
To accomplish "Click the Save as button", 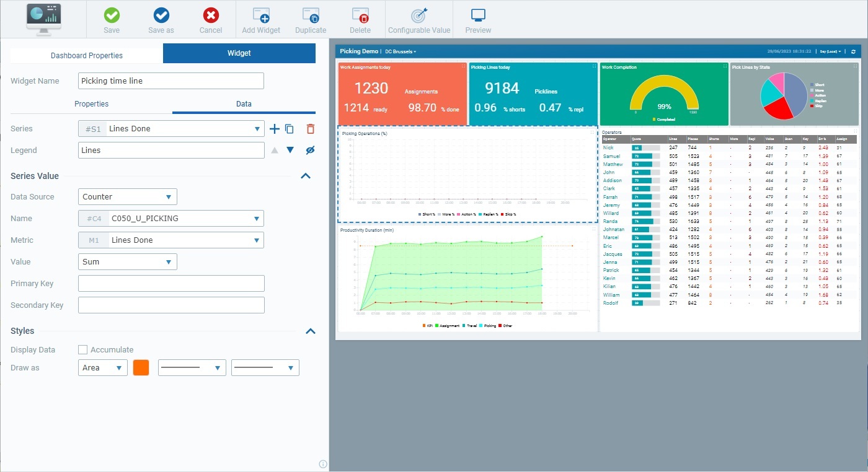I will tap(160, 19).
